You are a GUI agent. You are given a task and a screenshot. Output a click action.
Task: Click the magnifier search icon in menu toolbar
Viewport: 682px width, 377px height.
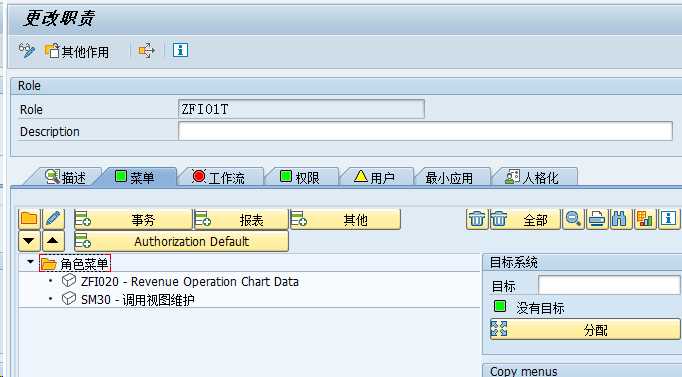573,219
